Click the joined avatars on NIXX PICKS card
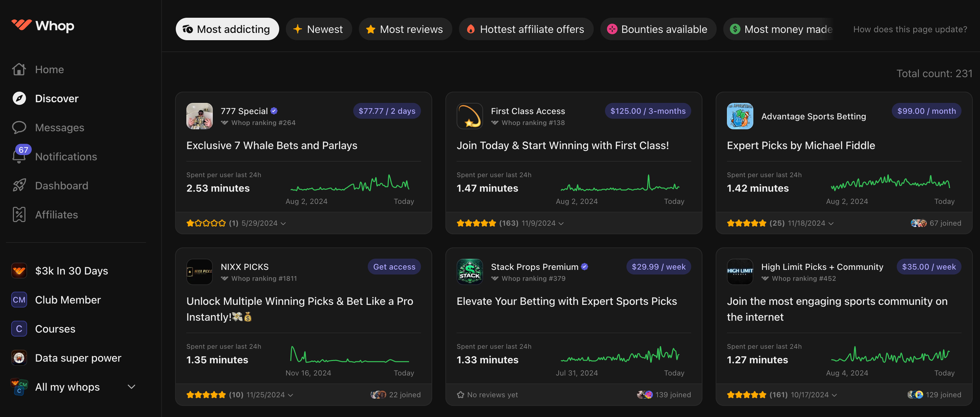The height and width of the screenshot is (417, 980). [x=378, y=394]
